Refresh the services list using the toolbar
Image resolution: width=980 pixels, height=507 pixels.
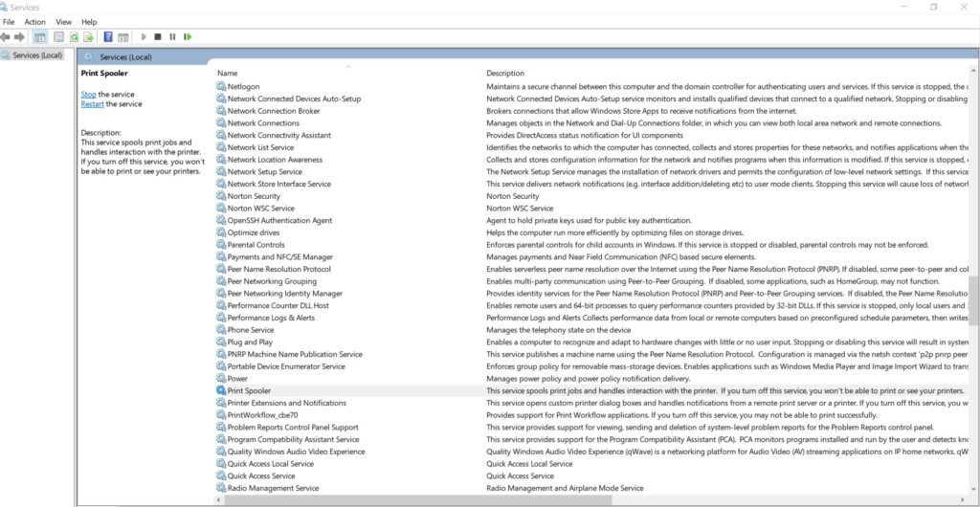[x=74, y=37]
